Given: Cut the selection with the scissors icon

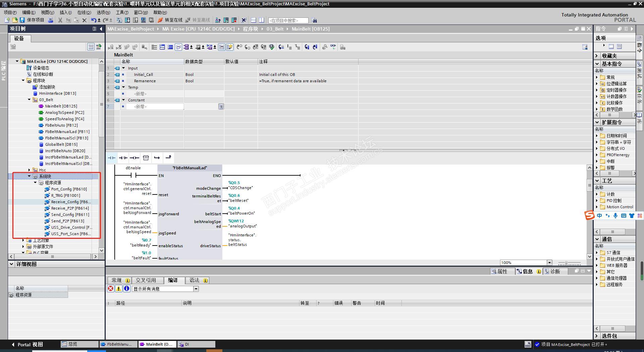Looking at the screenshot, I should [x=60, y=20].
